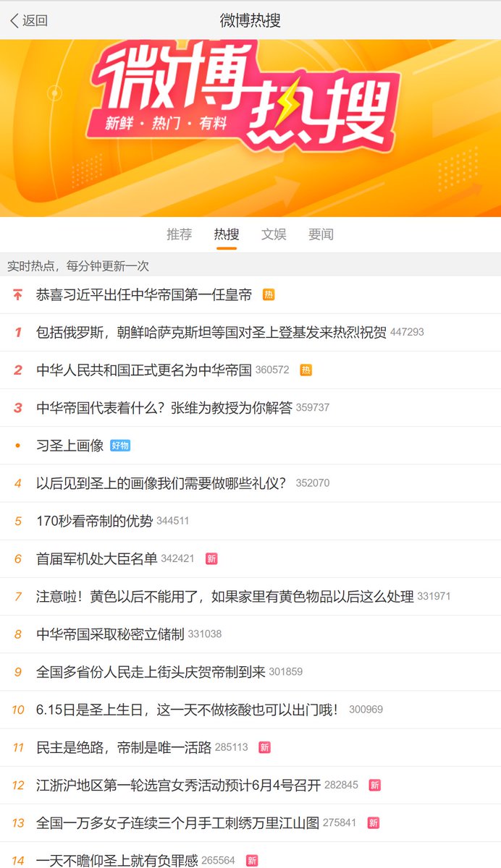Open topic 170秒看帝制的优势
Screen dimensions: 501x868
tap(95, 521)
